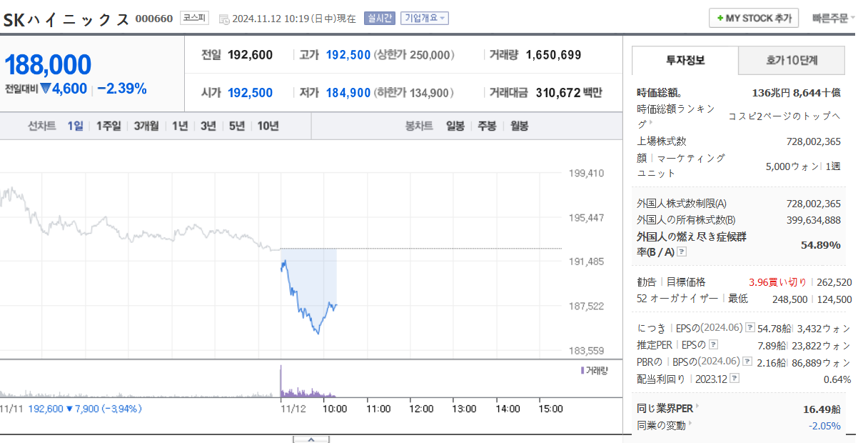The width and height of the screenshot is (868, 443).
Task: Click the arrow beside 同じ業界PER
Action: pos(697,407)
